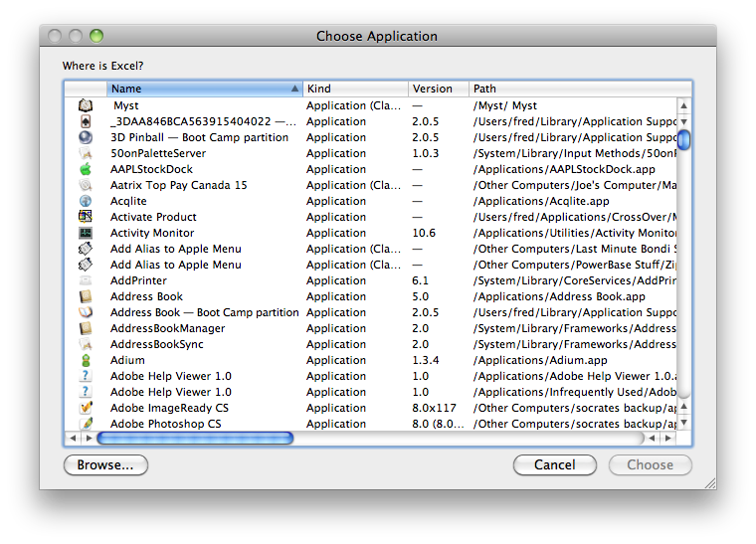Cancel the Choose Application dialog
This screenshot has width=756, height=544.
(x=554, y=465)
